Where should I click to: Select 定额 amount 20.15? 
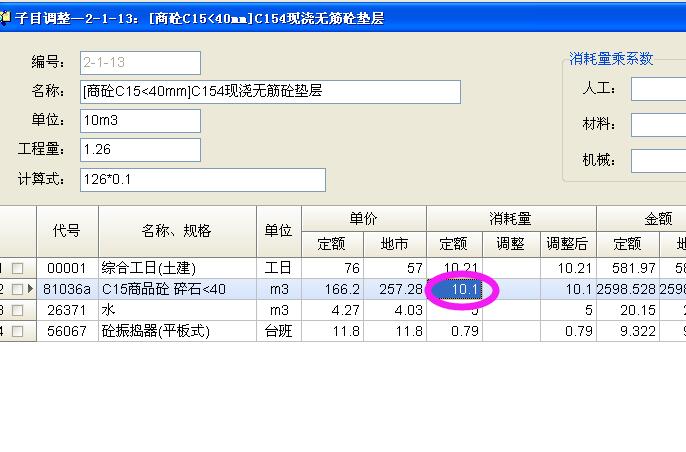(x=628, y=310)
